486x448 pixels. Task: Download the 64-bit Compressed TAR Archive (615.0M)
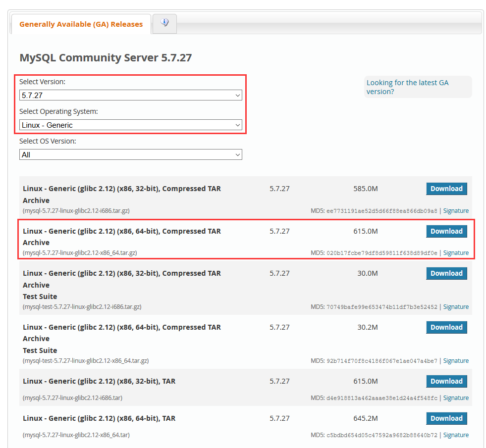[446, 231]
